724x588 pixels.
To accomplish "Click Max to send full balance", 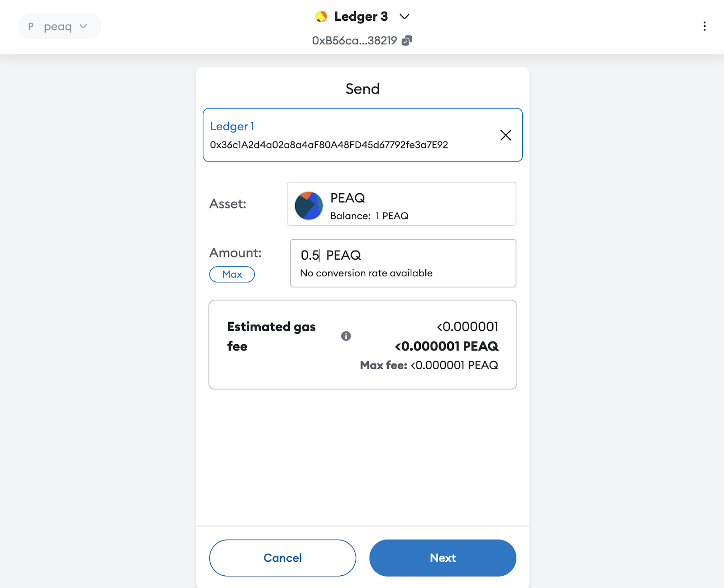I will coord(232,274).
